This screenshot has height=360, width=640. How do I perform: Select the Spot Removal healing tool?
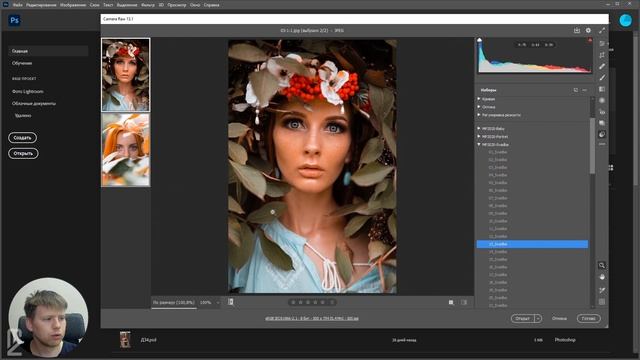click(602, 66)
